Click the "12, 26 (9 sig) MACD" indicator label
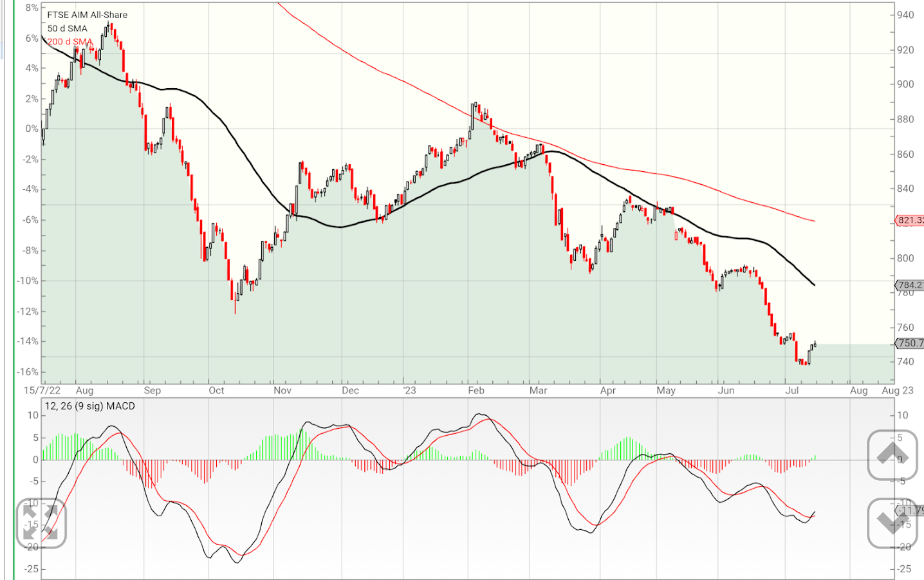Image resolution: width=924 pixels, height=580 pixels. click(x=90, y=406)
